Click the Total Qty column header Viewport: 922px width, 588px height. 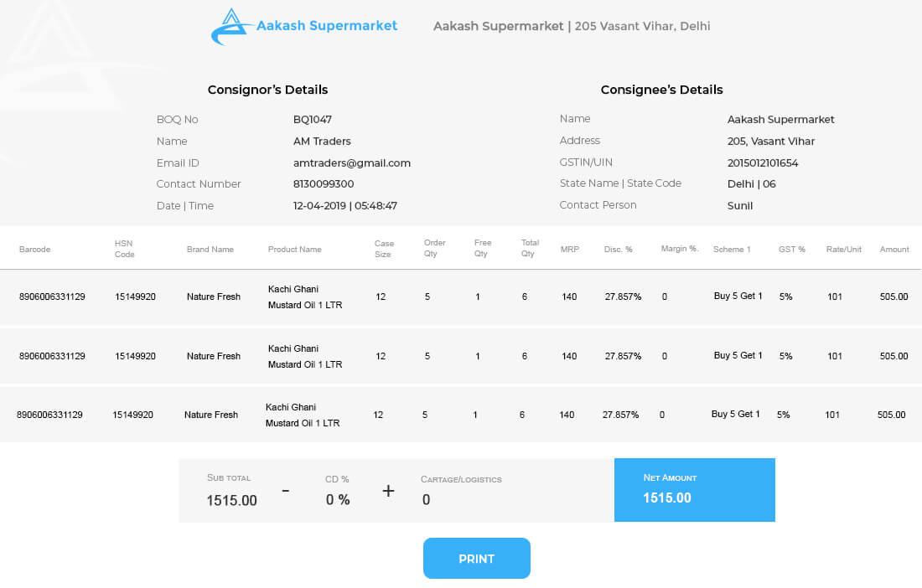point(529,249)
